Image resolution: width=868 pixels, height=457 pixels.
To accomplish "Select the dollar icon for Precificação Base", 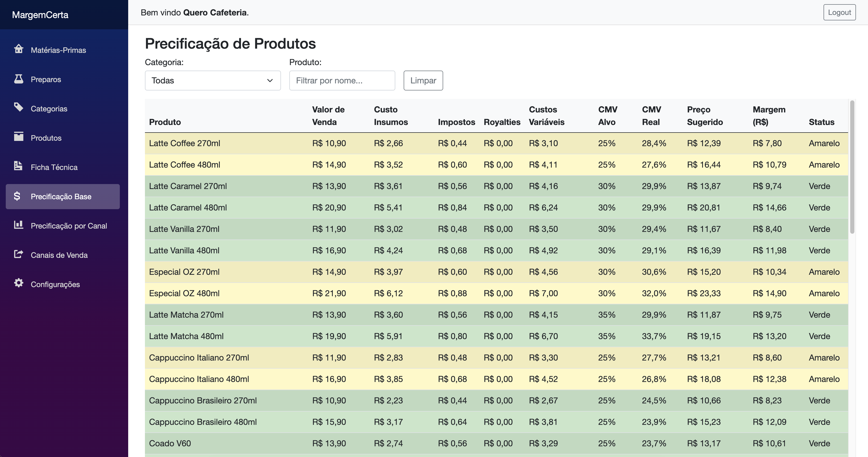I will coord(19,196).
